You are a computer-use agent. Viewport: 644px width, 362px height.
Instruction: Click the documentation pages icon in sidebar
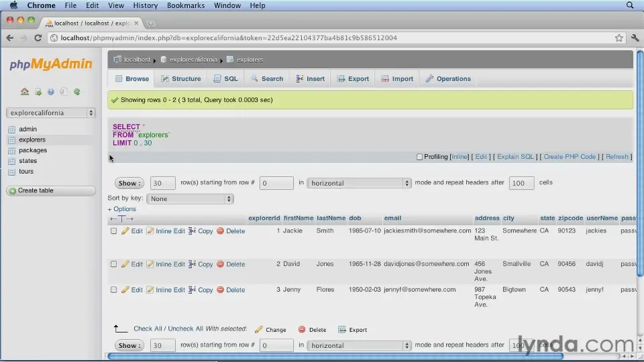[x=63, y=92]
